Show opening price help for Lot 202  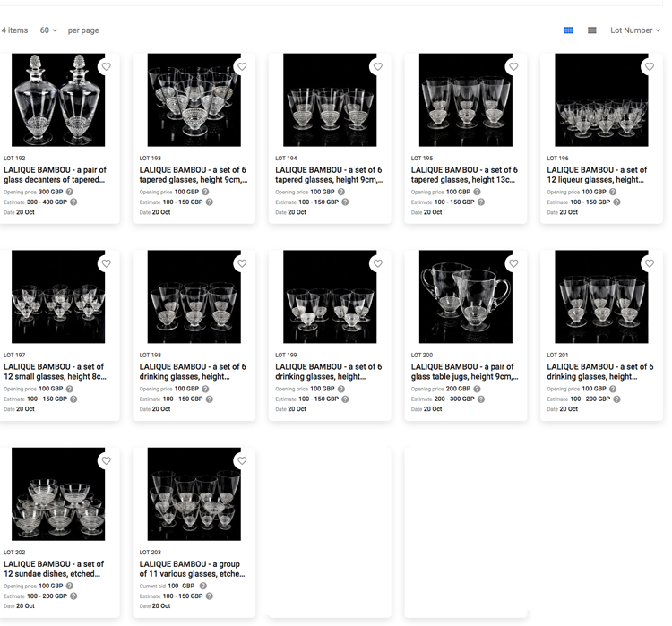pos(69,586)
